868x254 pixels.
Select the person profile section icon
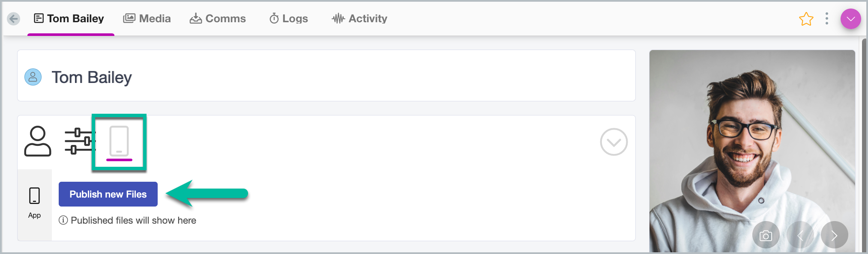click(38, 141)
